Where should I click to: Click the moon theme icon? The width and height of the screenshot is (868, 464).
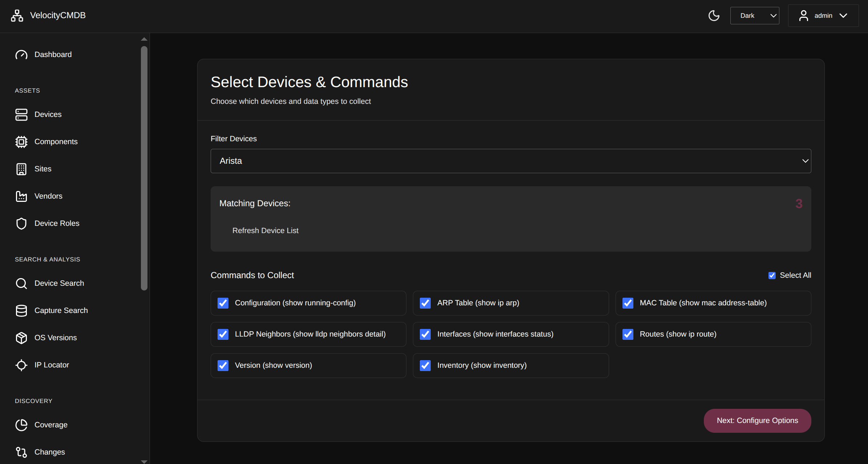click(714, 16)
